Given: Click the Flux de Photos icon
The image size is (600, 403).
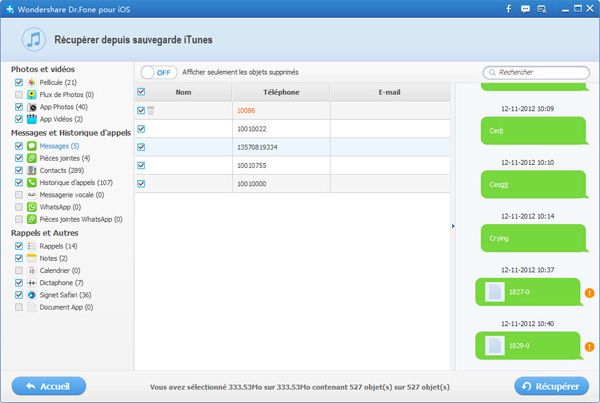Looking at the screenshot, I should tap(32, 95).
